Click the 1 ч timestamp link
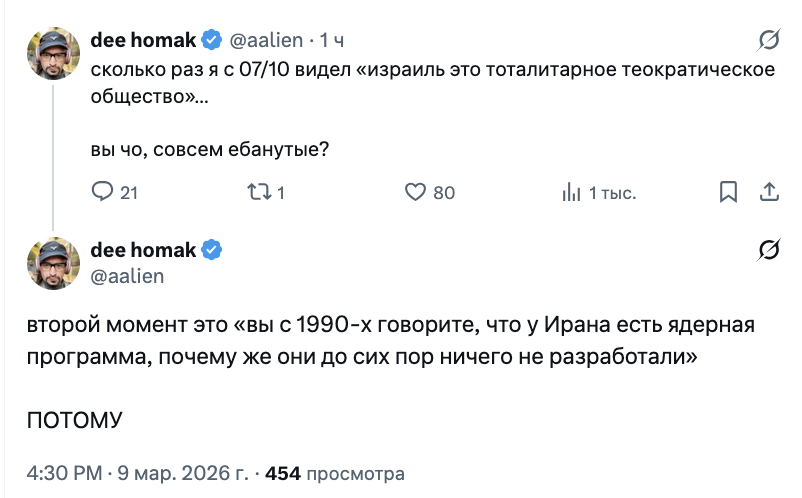The height and width of the screenshot is (498, 802). click(333, 40)
